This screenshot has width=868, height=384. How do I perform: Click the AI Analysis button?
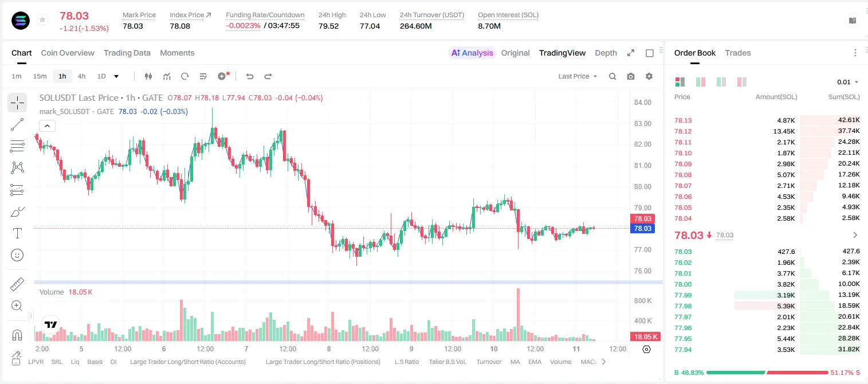[x=472, y=53]
